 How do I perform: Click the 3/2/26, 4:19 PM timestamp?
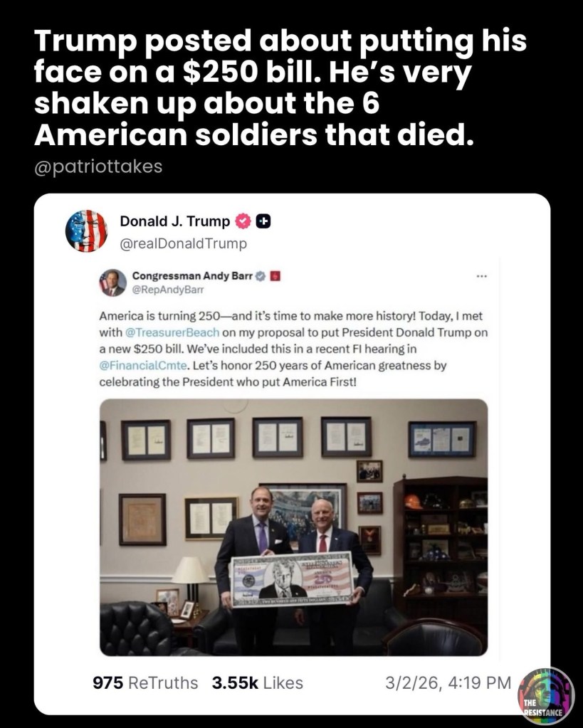point(448,683)
